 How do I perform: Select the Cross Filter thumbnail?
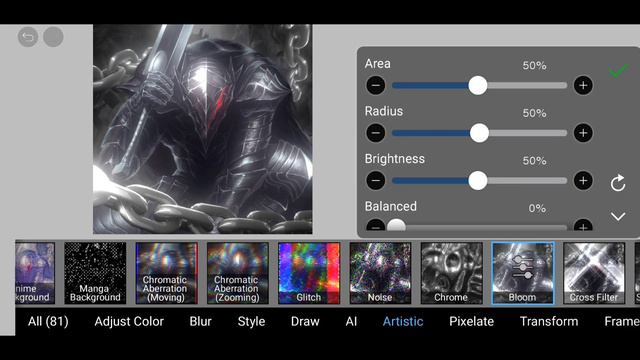click(594, 273)
